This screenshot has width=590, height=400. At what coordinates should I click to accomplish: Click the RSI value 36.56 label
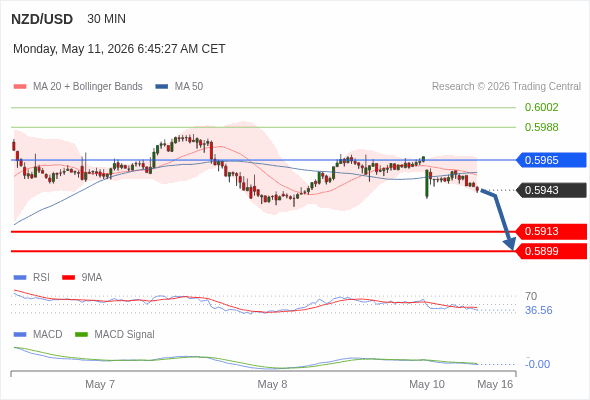tap(538, 310)
